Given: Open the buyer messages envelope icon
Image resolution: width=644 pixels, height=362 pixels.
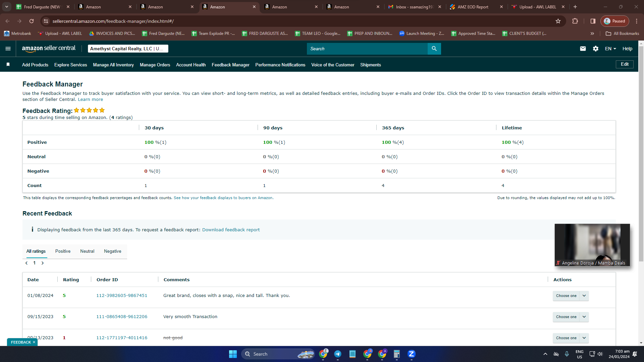Looking at the screenshot, I should (583, 49).
